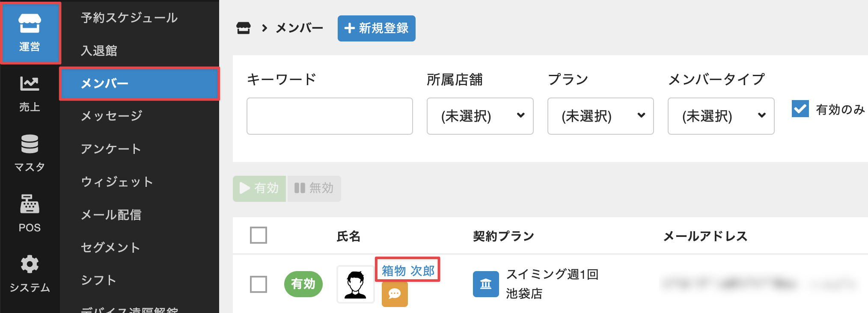868x313 pixels.
Task: Click the member avatar thumbnail
Action: click(355, 284)
